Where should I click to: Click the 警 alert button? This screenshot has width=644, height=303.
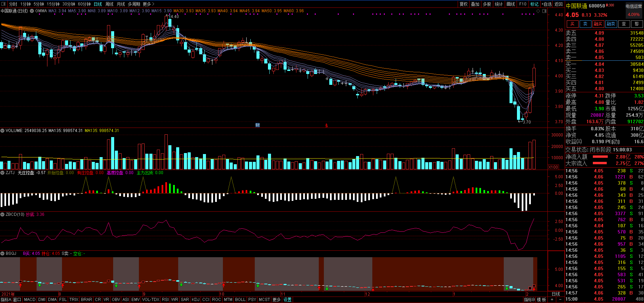[x=637, y=24]
